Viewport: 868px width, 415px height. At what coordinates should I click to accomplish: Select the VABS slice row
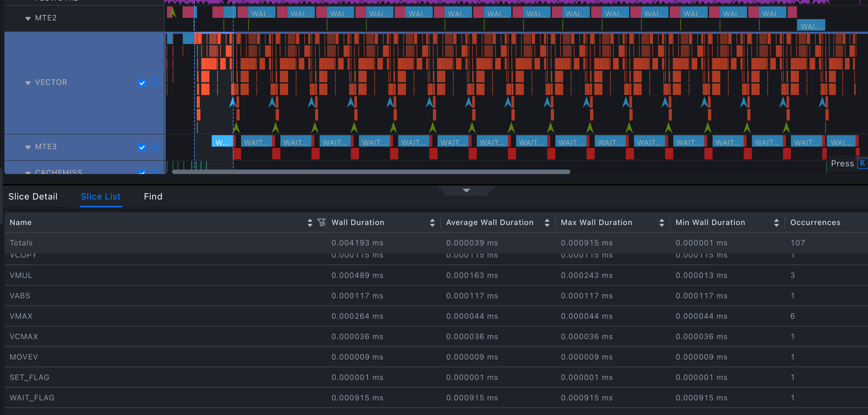coord(436,296)
